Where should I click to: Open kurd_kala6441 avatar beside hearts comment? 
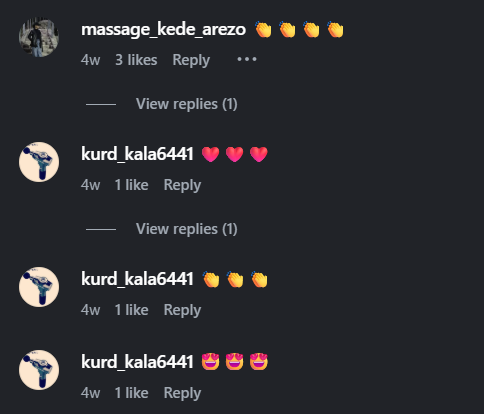click(x=39, y=162)
